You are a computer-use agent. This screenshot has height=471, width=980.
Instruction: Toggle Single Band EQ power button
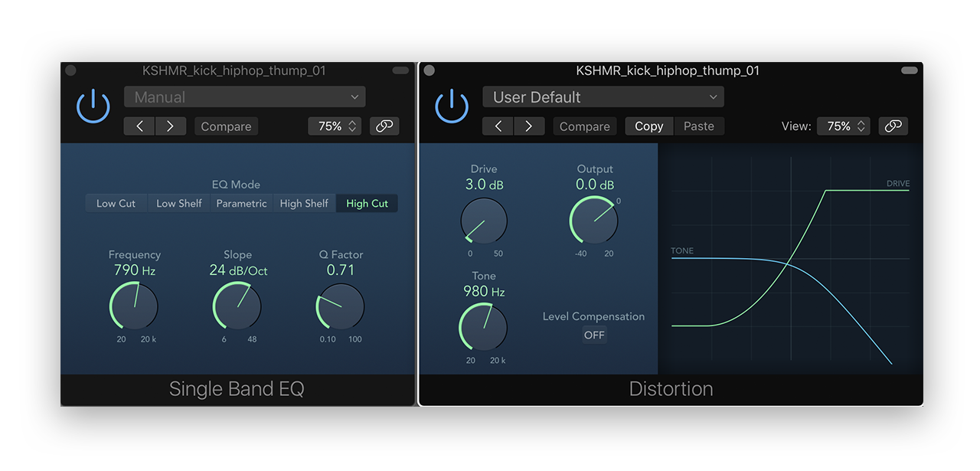coord(93,106)
